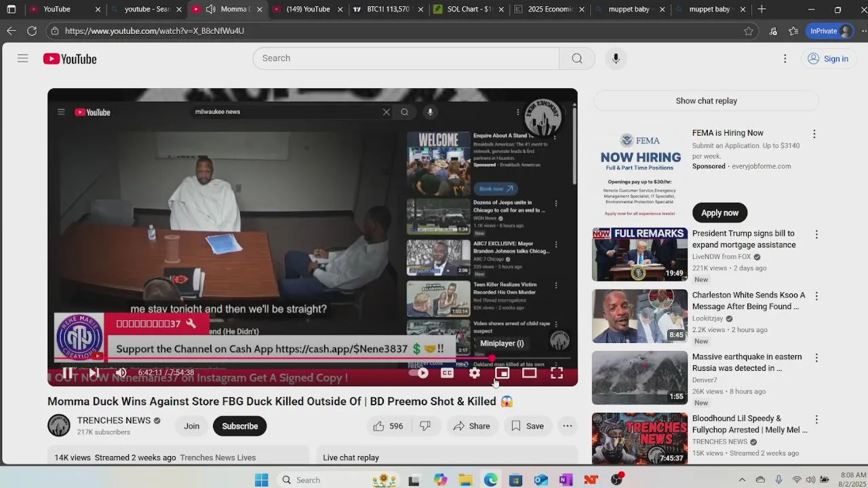Go to YouTube home via the logo

click(70, 59)
